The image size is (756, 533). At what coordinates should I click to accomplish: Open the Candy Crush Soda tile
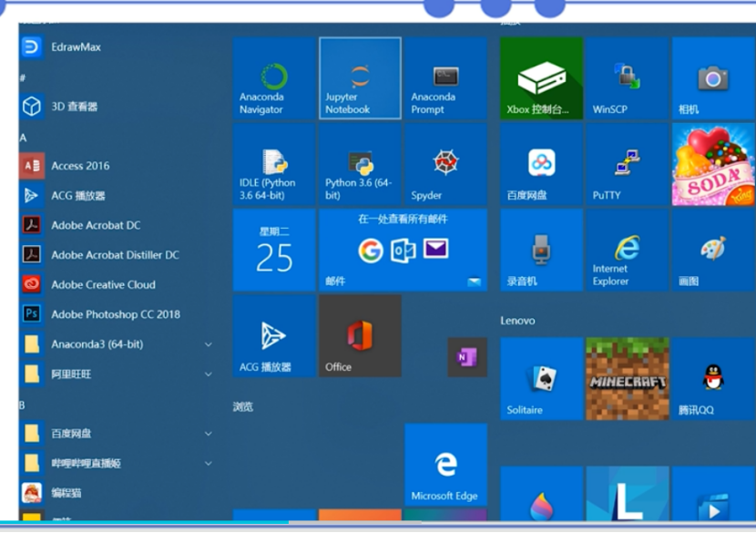(x=713, y=165)
